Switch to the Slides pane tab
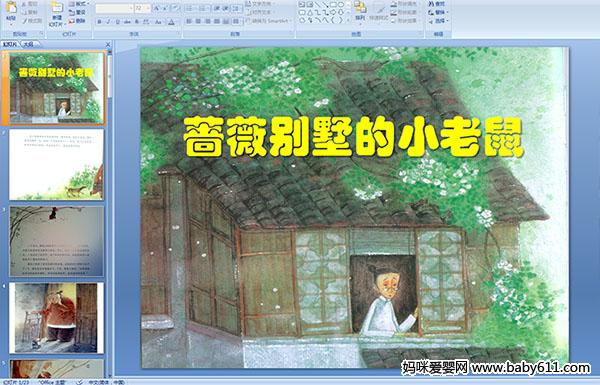600x385 pixels. (10, 44)
